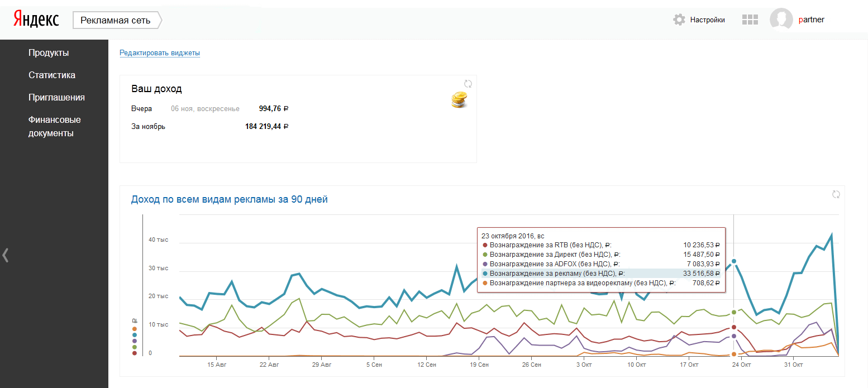Click the Yandex logo

(36, 20)
